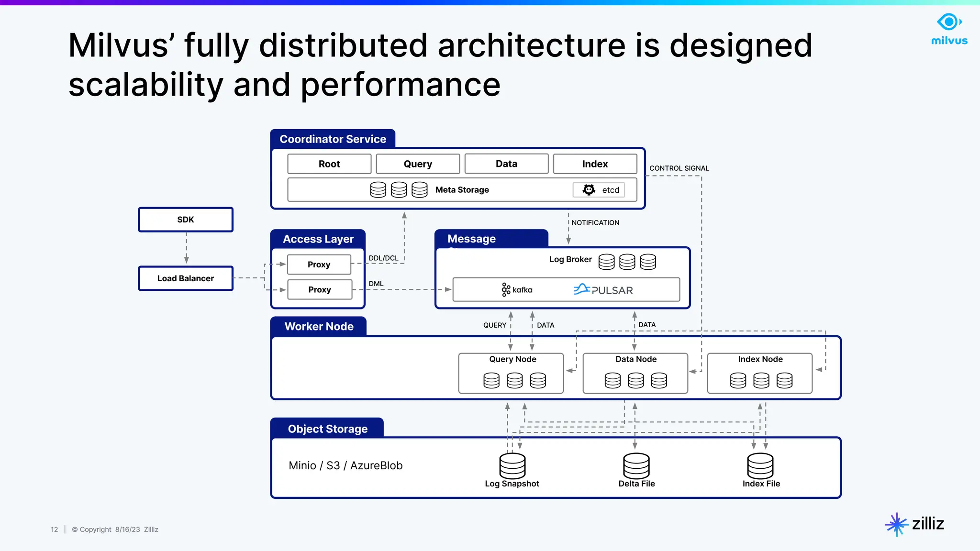
Task: Click the Log Broker database icons
Action: tap(627, 262)
